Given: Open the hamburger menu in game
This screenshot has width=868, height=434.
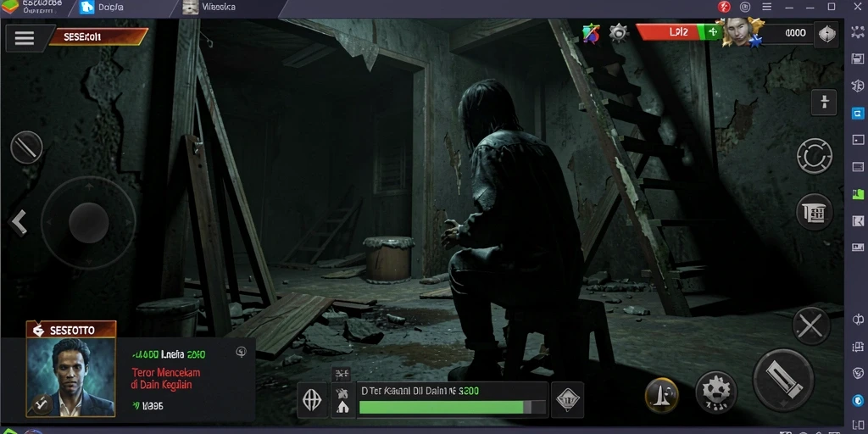Looking at the screenshot, I should pyautogui.click(x=25, y=37).
